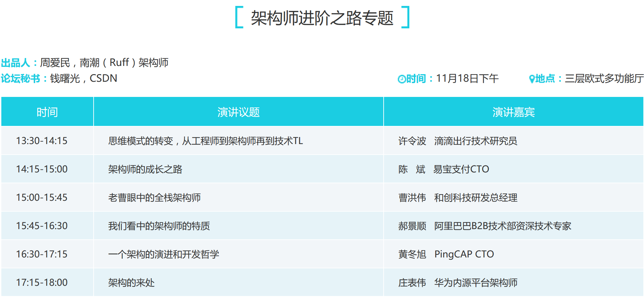Click speaker 郝景顺 阿里巴巴B2B技术部资深技术专家
The height and width of the screenshot is (297, 644).
(x=485, y=226)
